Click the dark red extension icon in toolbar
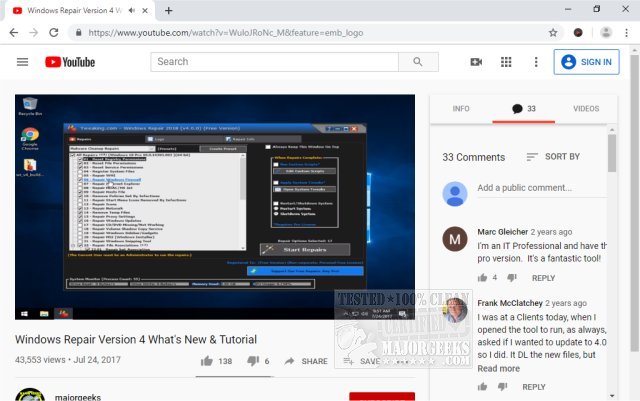The image size is (640, 401). 578,33
